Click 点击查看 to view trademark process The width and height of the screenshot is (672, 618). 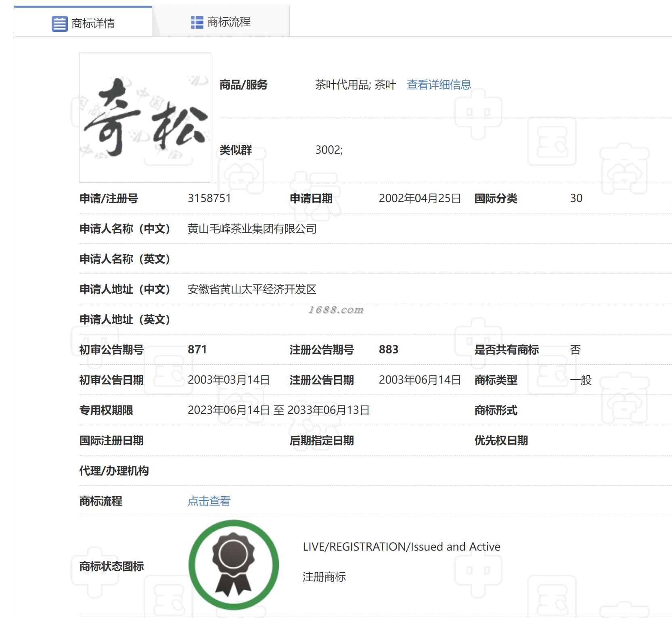[209, 501]
